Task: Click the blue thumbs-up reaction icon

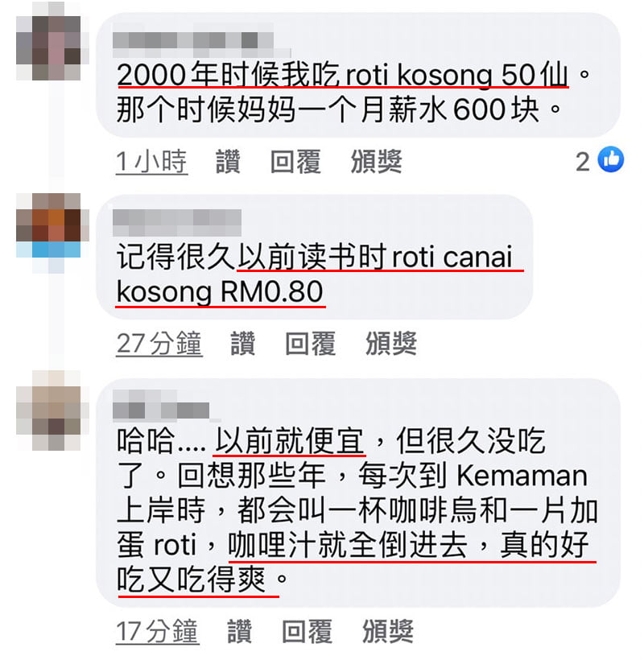Action: pyautogui.click(x=611, y=159)
